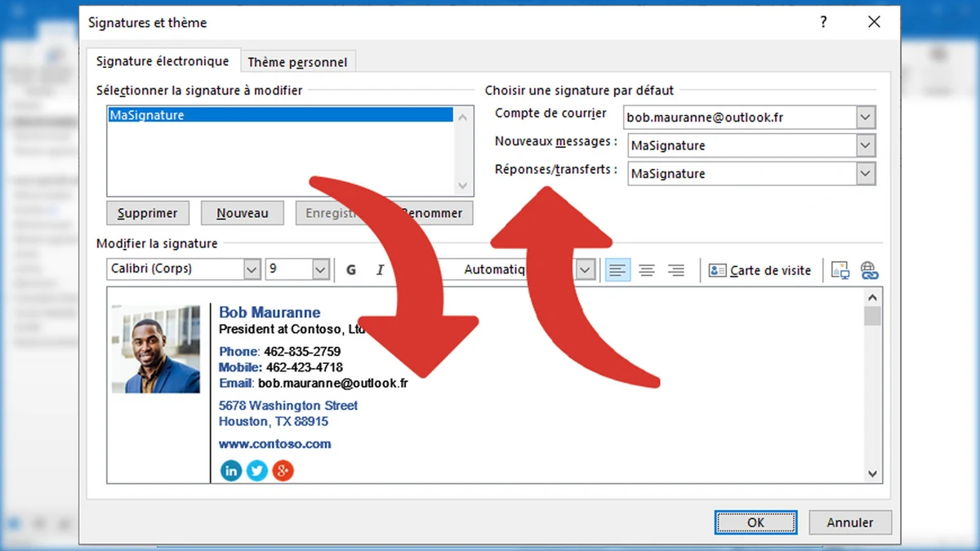Center the signature text
Screen dimensions: 980x551
click(647, 270)
